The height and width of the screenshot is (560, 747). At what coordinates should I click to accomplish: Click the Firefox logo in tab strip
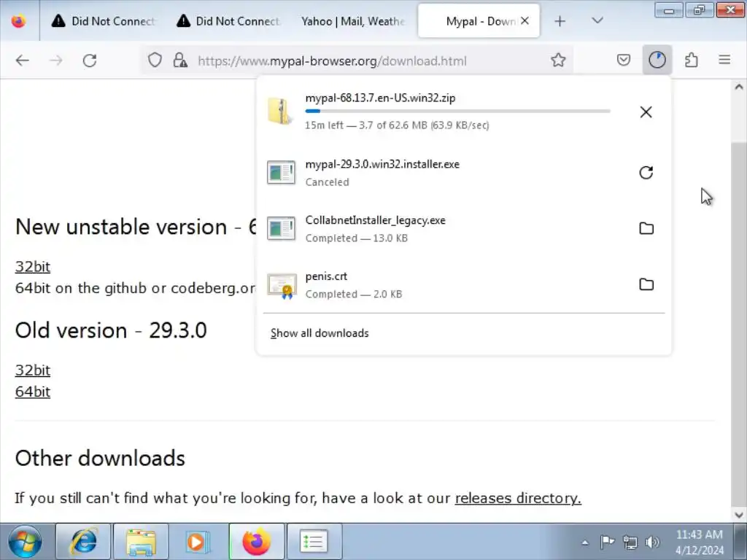pos(18,21)
